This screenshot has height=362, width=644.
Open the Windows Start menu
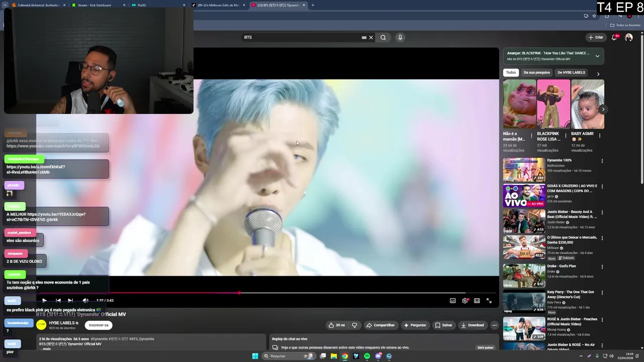[x=255, y=356]
